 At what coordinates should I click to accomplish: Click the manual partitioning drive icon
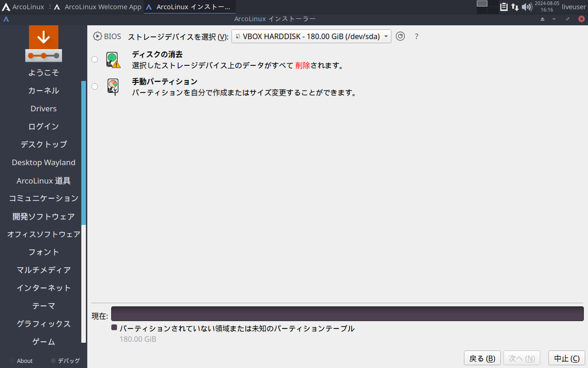tap(113, 86)
